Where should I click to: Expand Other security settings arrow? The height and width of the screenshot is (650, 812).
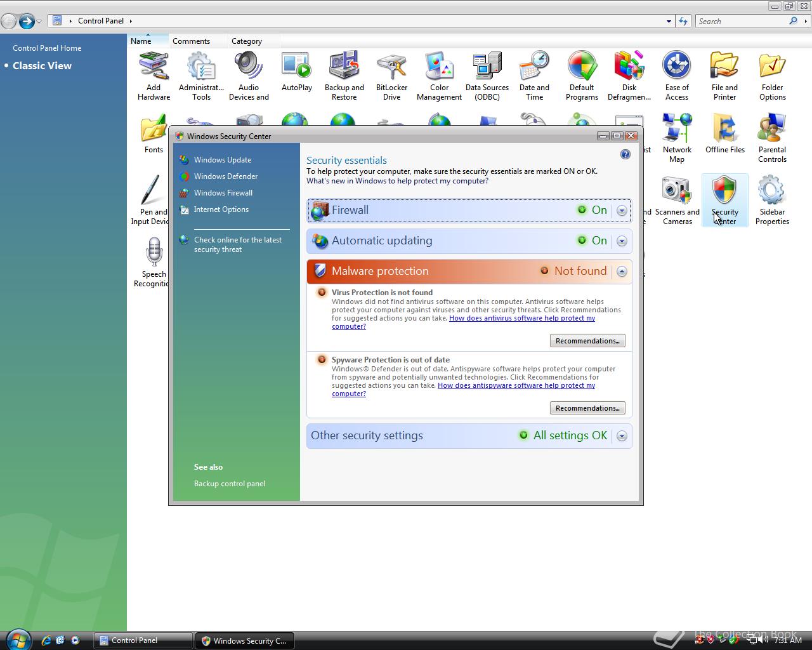tap(622, 436)
